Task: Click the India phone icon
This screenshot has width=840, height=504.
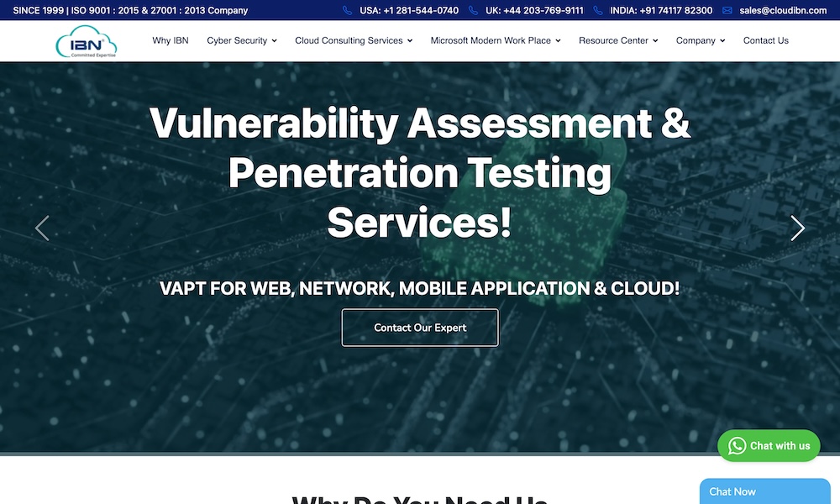Action: pos(598,11)
